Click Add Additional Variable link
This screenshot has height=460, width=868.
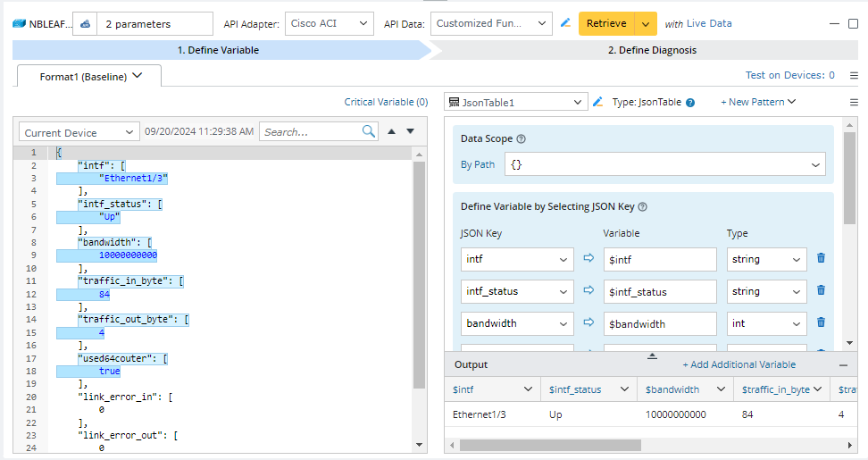coord(739,364)
